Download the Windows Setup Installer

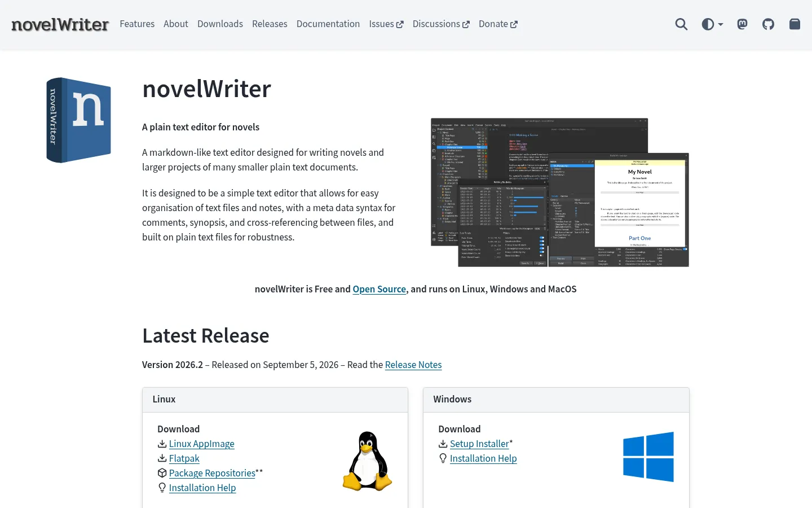tap(479, 444)
